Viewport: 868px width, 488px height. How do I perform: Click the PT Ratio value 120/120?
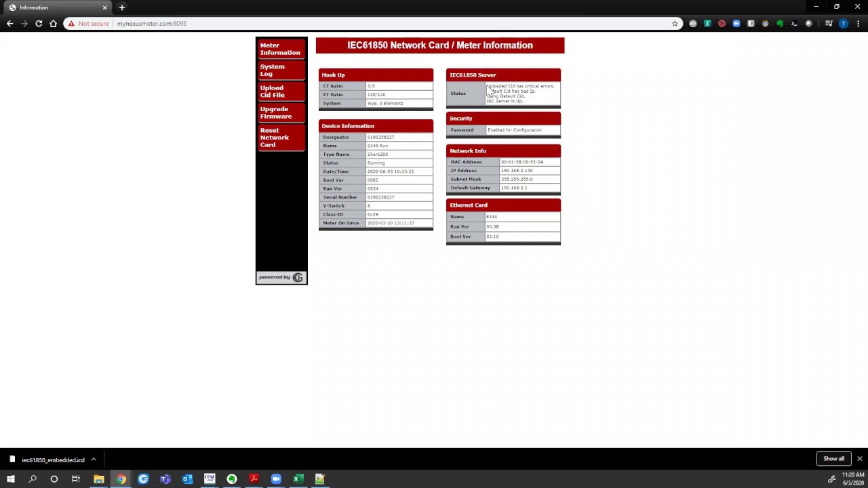pyautogui.click(x=376, y=95)
